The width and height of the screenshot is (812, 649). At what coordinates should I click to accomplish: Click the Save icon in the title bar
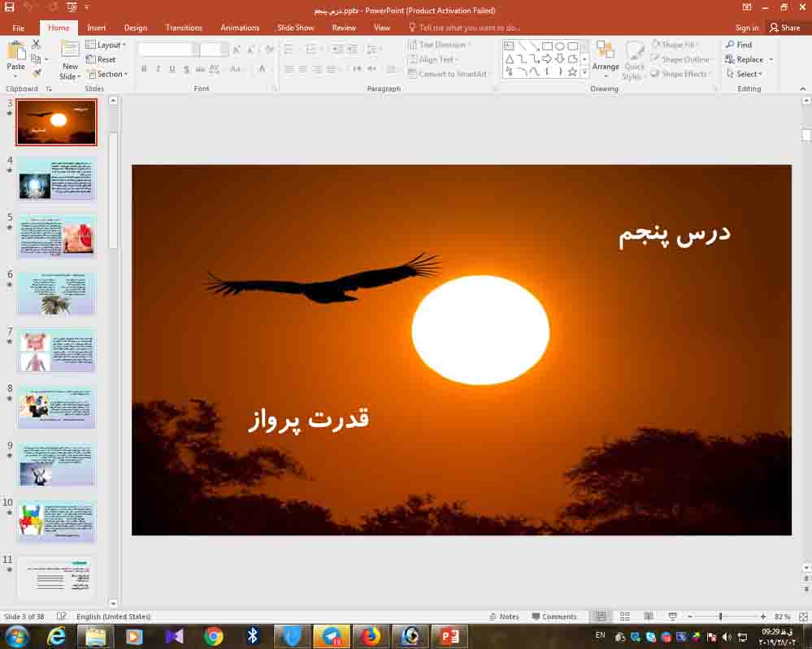[x=9, y=6]
